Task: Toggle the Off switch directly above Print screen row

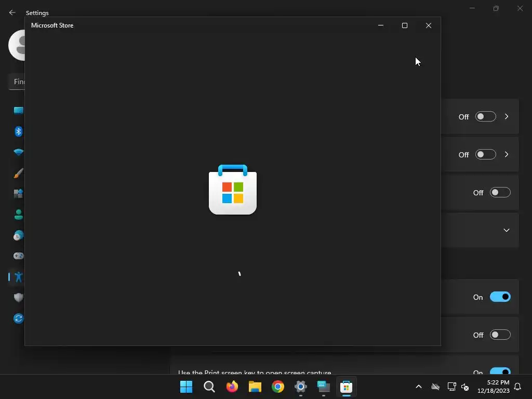Action: tap(500, 335)
